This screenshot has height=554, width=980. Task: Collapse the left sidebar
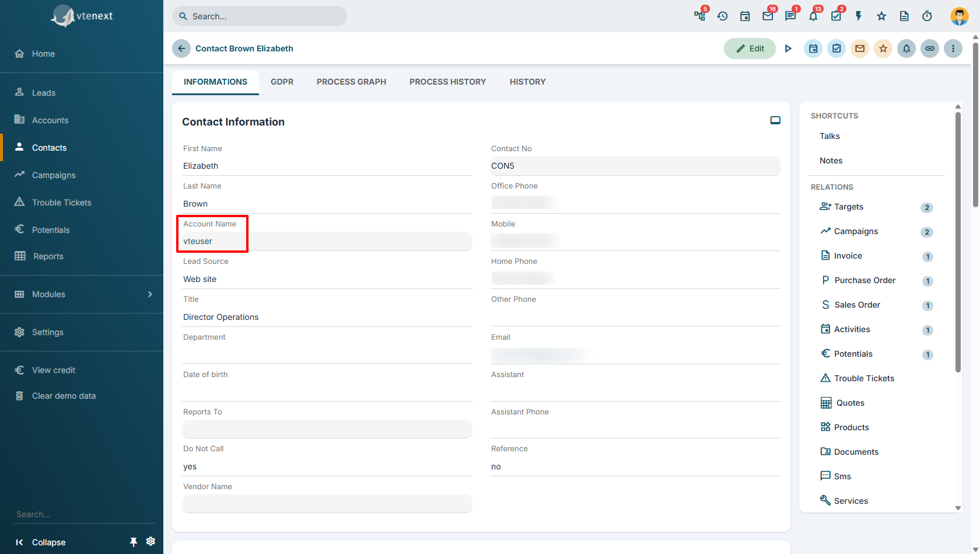pyautogui.click(x=41, y=542)
